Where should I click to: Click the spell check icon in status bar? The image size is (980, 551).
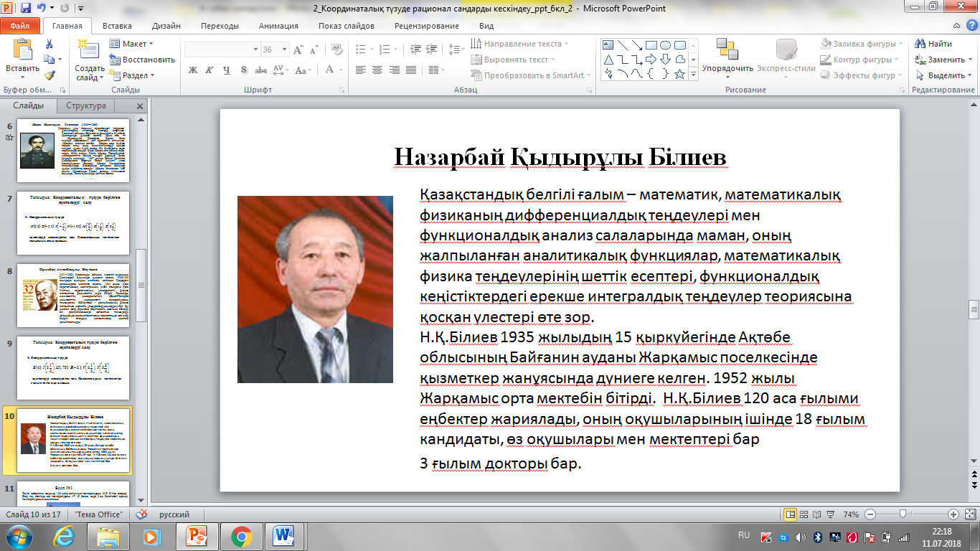click(x=142, y=514)
